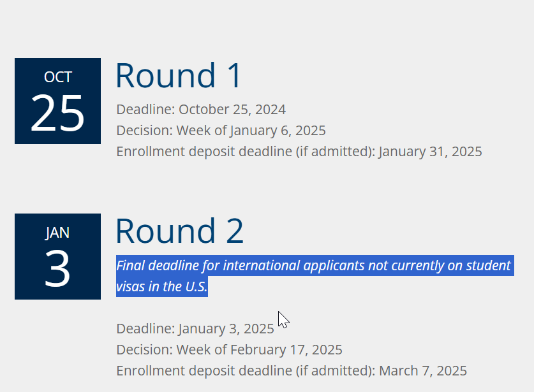Click the Decision: Week of February 17 line

pyautogui.click(x=229, y=350)
